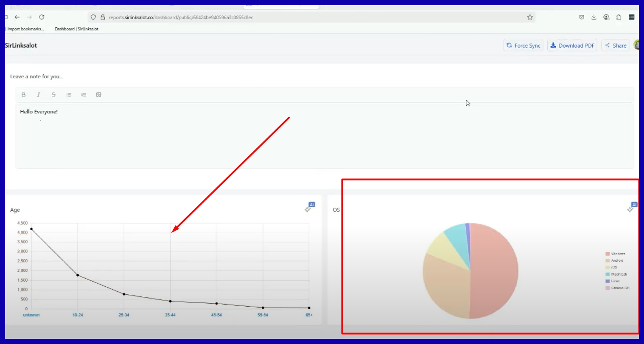The height and width of the screenshot is (344, 644).
Task: Toggle italic formatting in the note editor
Action: pyautogui.click(x=38, y=95)
